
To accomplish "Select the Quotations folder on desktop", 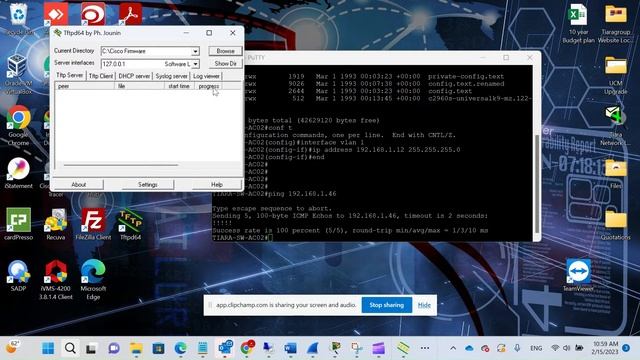I will click(x=616, y=225).
